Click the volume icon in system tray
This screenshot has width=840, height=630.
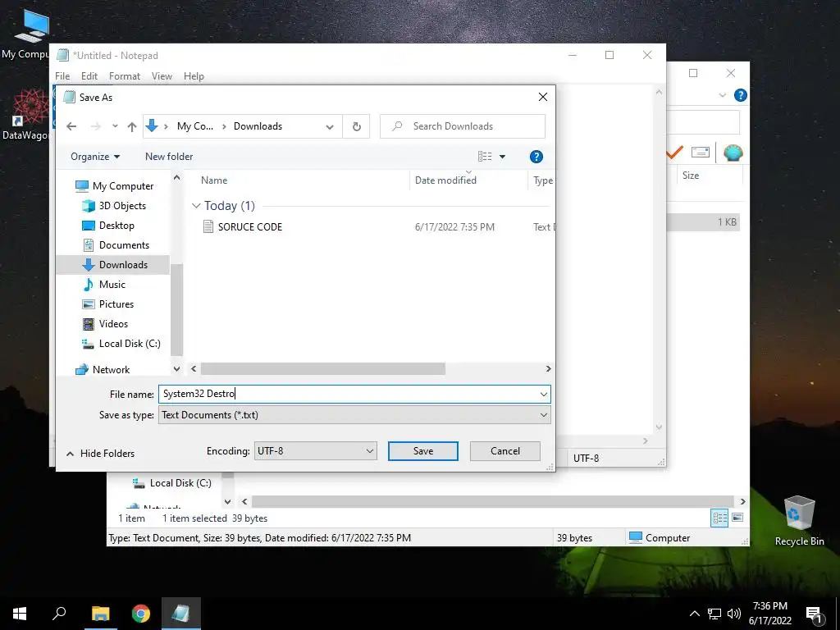[x=734, y=614]
